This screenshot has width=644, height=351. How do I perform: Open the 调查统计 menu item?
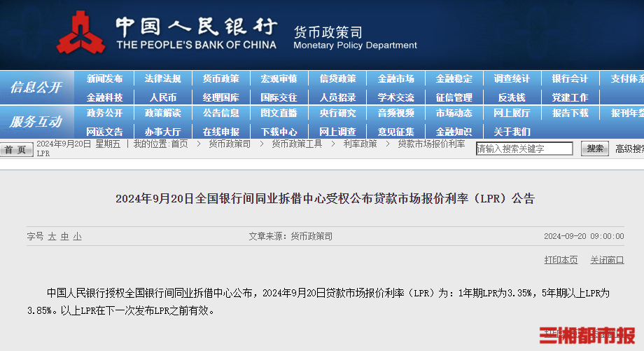[x=512, y=78]
